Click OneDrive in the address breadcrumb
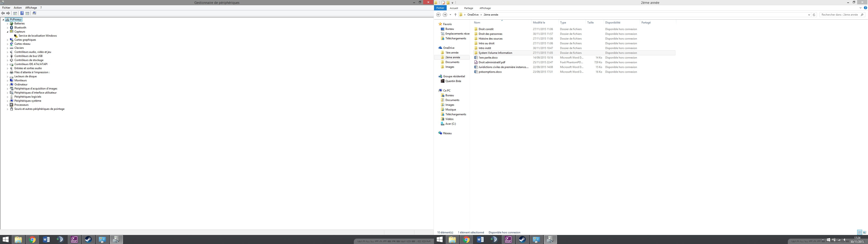 coord(473,15)
